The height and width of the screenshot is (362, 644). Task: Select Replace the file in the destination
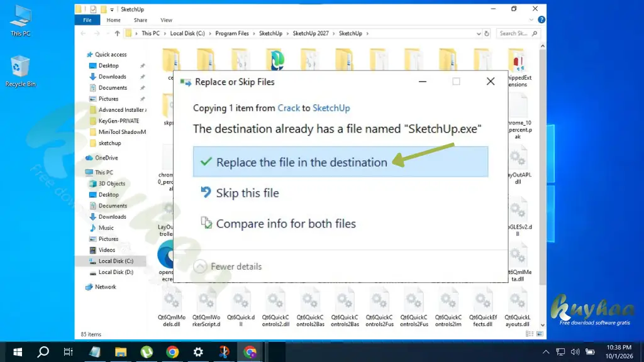340,162
